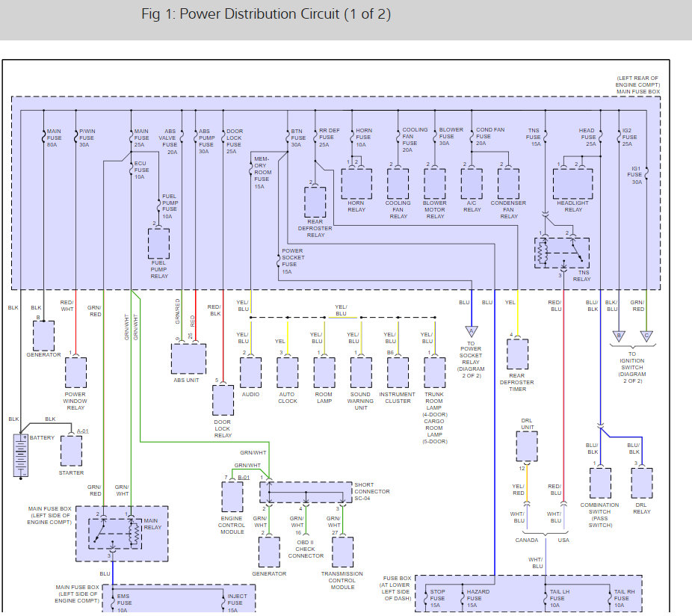Select the rear defroster timer box
Screen dimensions: 692x616
point(517,354)
